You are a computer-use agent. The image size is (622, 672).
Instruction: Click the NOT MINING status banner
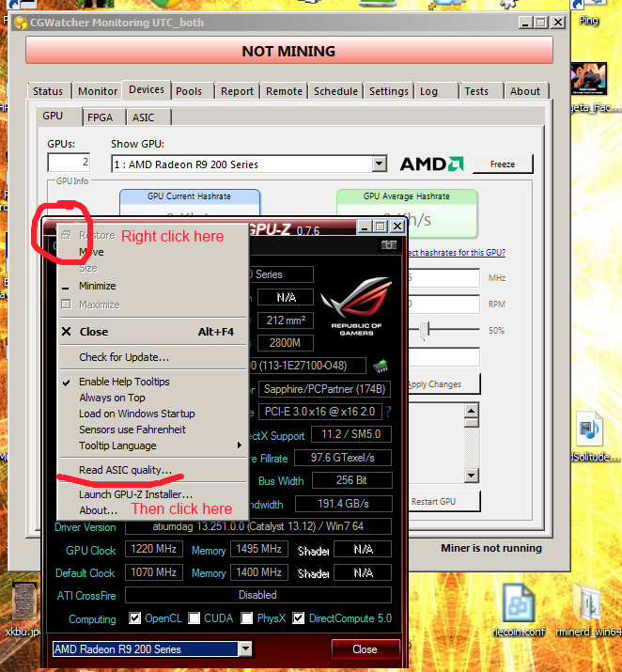pyautogui.click(x=289, y=51)
